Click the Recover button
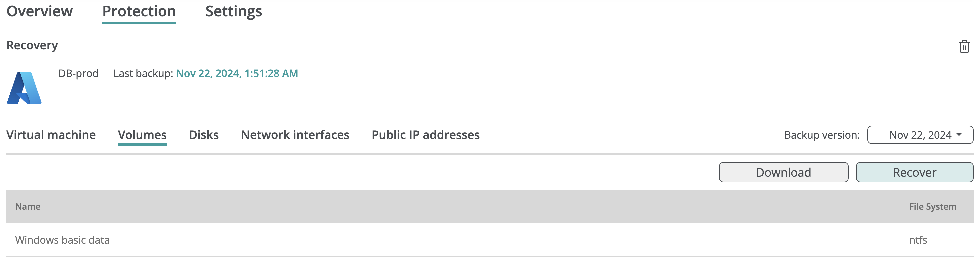 (x=915, y=172)
